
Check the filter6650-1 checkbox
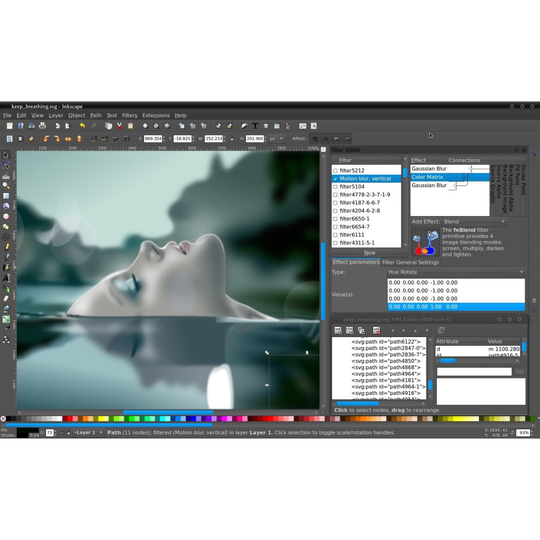[335, 219]
